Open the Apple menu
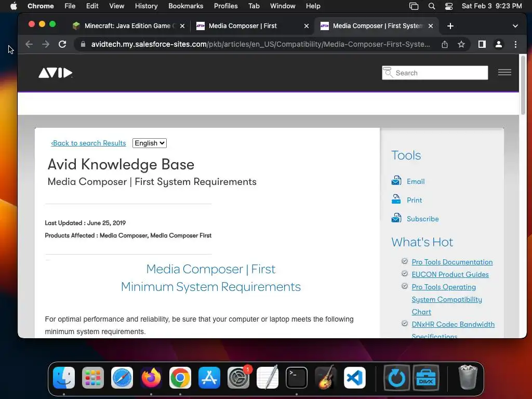The image size is (532, 399). coord(14,6)
